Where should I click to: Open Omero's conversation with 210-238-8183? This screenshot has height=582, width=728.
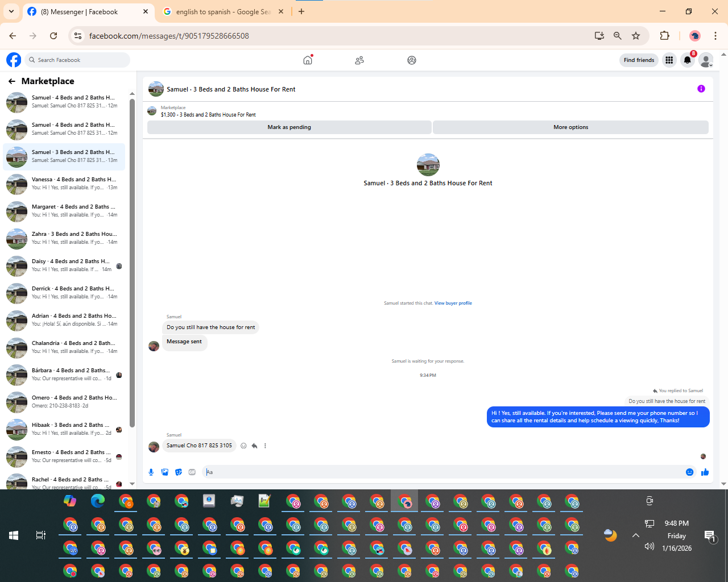coord(64,402)
